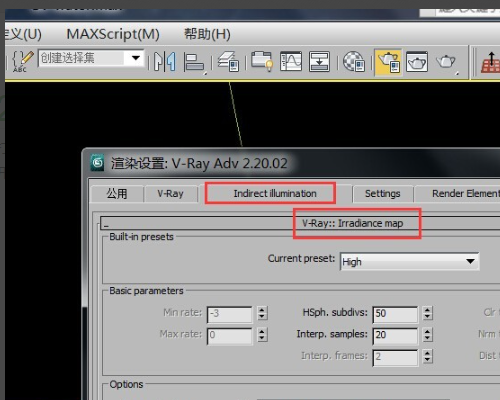
Task: Switch to the Indirect illumination tab
Action: 275,193
